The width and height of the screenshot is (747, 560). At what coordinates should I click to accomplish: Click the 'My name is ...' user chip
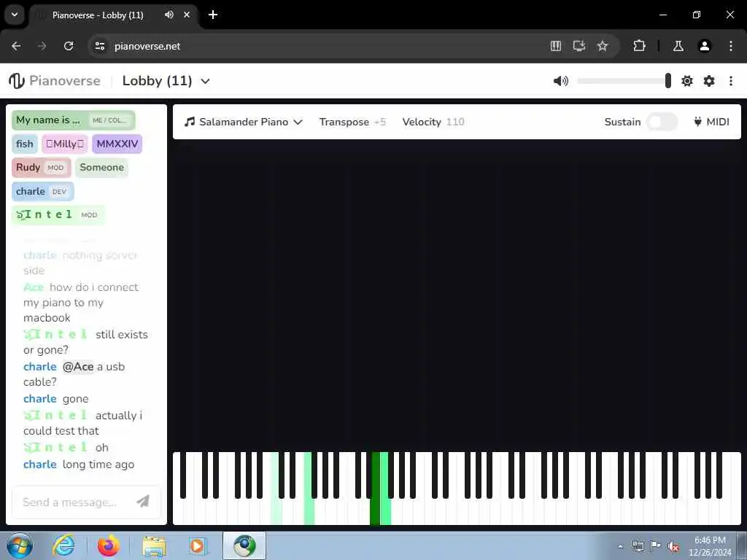click(x=74, y=120)
